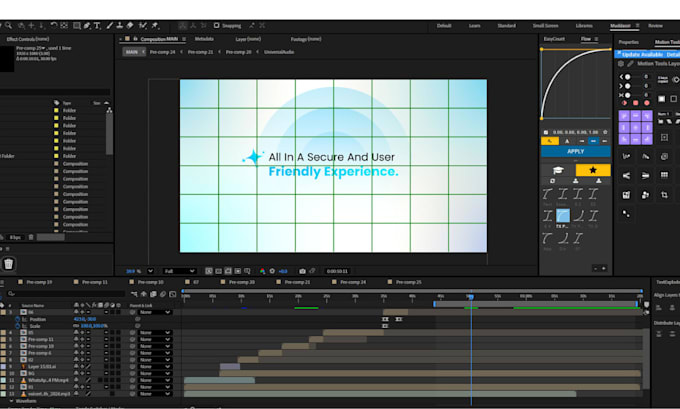Click Pre-comp 24 in composition breadcrumb
The height and width of the screenshot is (409, 680).
(163, 52)
